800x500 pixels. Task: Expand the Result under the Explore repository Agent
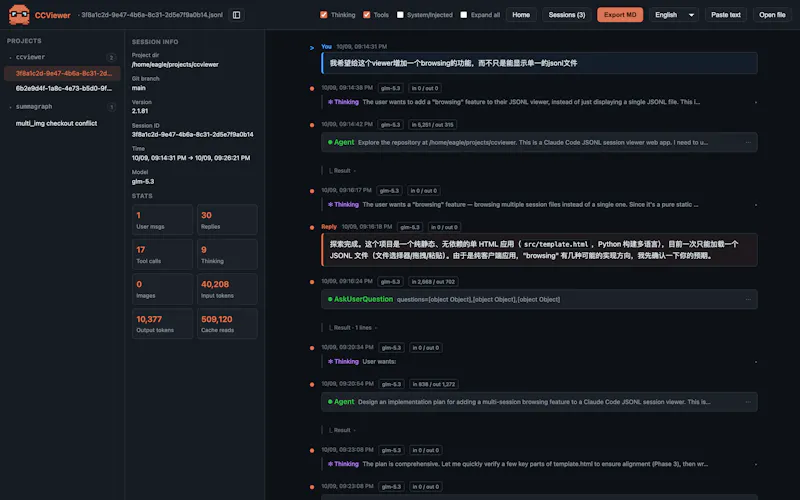(342, 171)
